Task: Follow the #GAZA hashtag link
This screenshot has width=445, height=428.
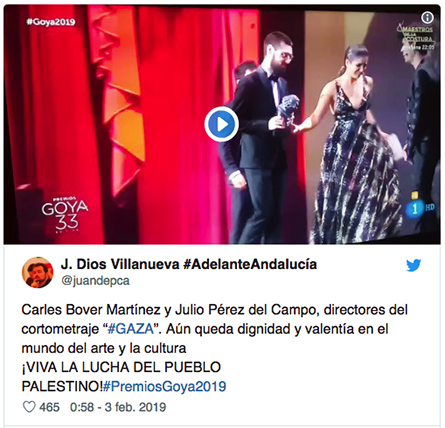Action: 131,329
